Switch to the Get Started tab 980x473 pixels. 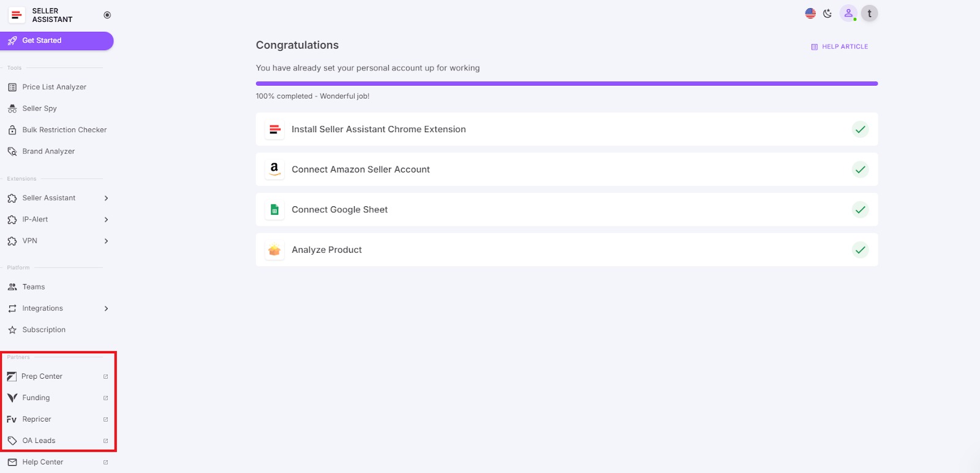tap(40, 40)
